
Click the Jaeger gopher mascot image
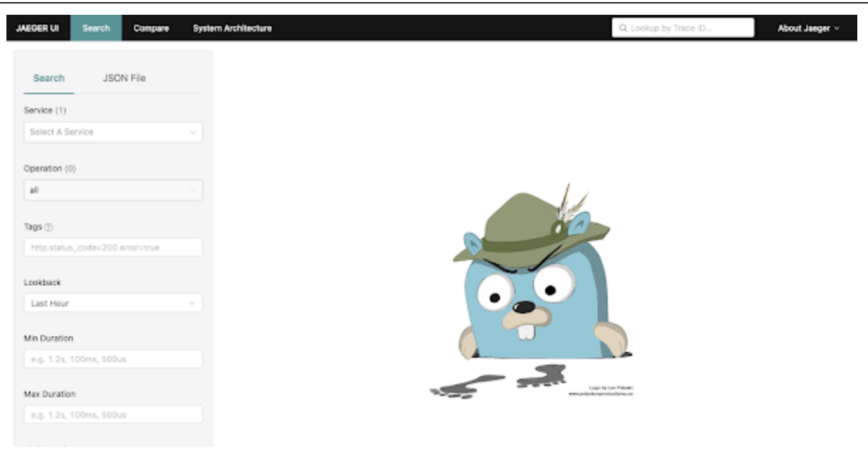tap(532, 291)
